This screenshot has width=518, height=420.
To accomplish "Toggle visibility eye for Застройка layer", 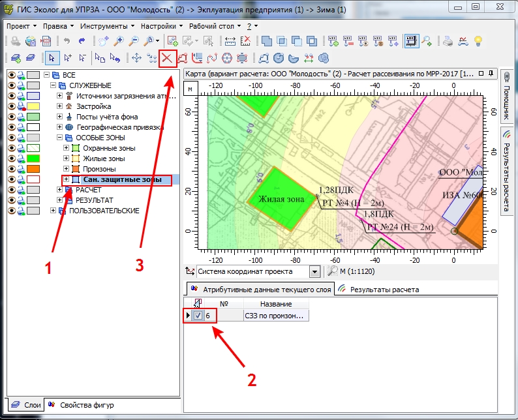I will (x=11, y=106).
